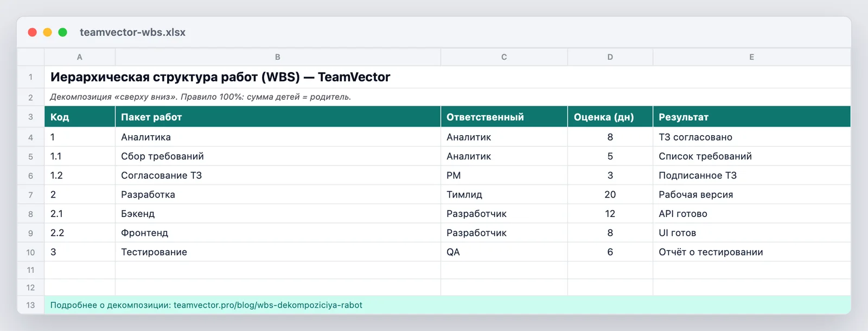This screenshot has height=331, width=868.
Task: Select 'Аналитик' in the Сбор требований row
Action: pyautogui.click(x=504, y=156)
